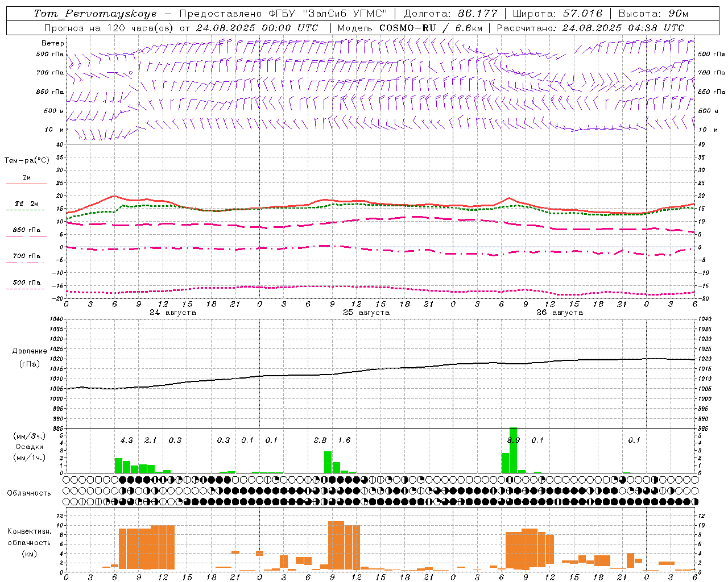Select the 1.6 precipitation value
Viewport: 728px width, 582px height.
pos(344,440)
